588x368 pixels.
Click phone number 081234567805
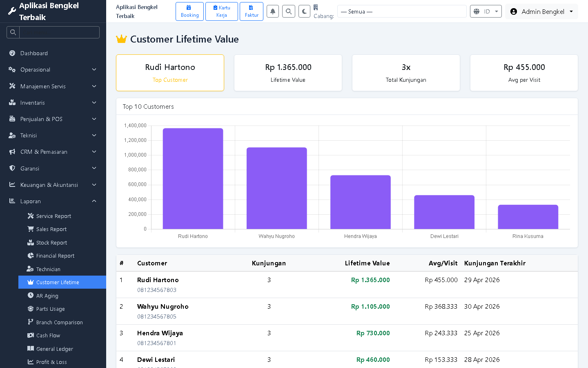point(157,316)
